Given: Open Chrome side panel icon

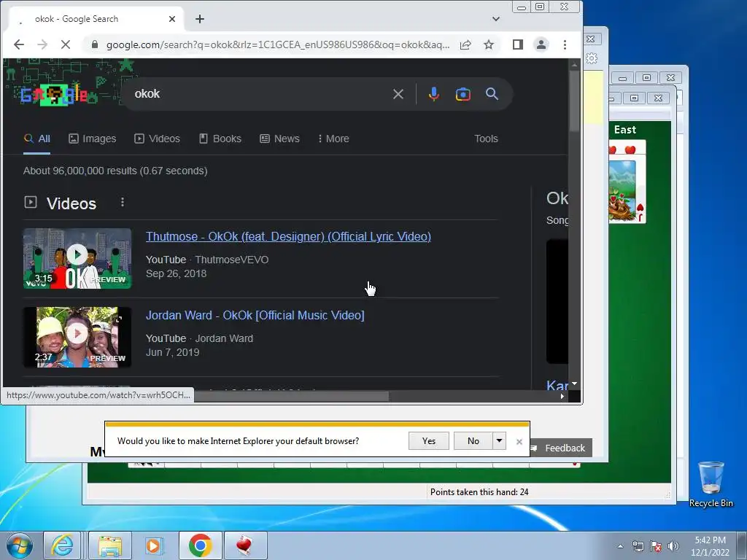Looking at the screenshot, I should click(x=518, y=44).
